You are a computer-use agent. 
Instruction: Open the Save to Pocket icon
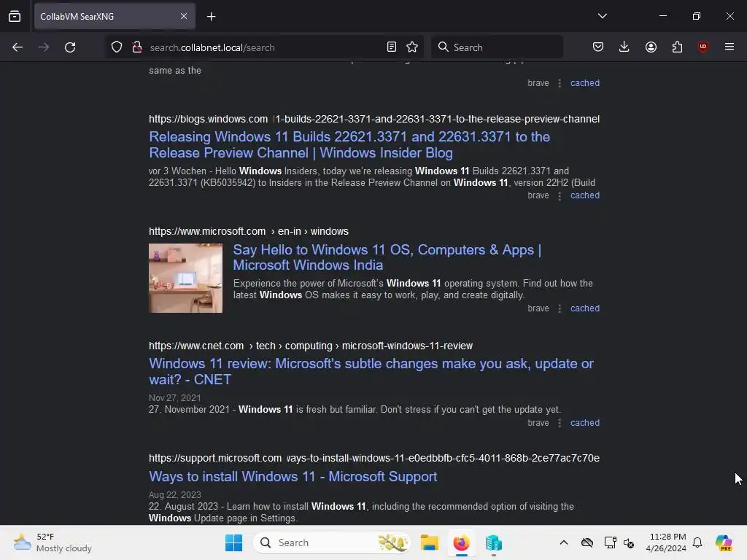tap(598, 47)
